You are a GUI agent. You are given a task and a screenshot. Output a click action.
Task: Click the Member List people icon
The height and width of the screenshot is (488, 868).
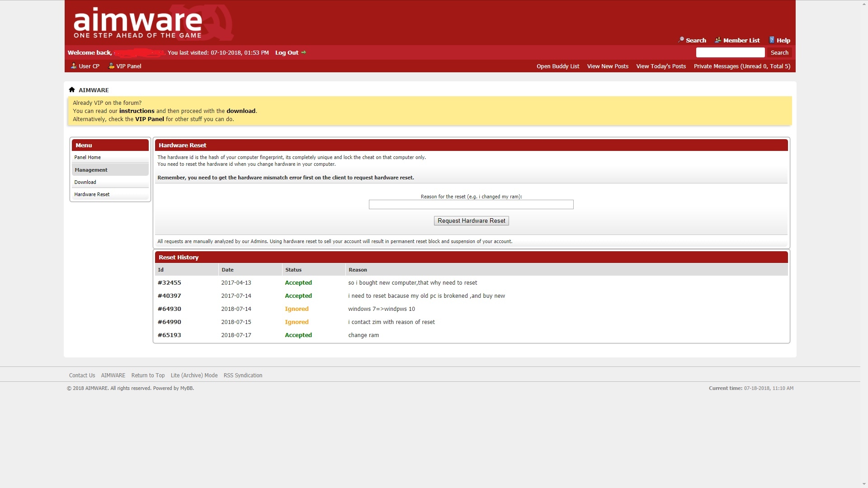(718, 40)
